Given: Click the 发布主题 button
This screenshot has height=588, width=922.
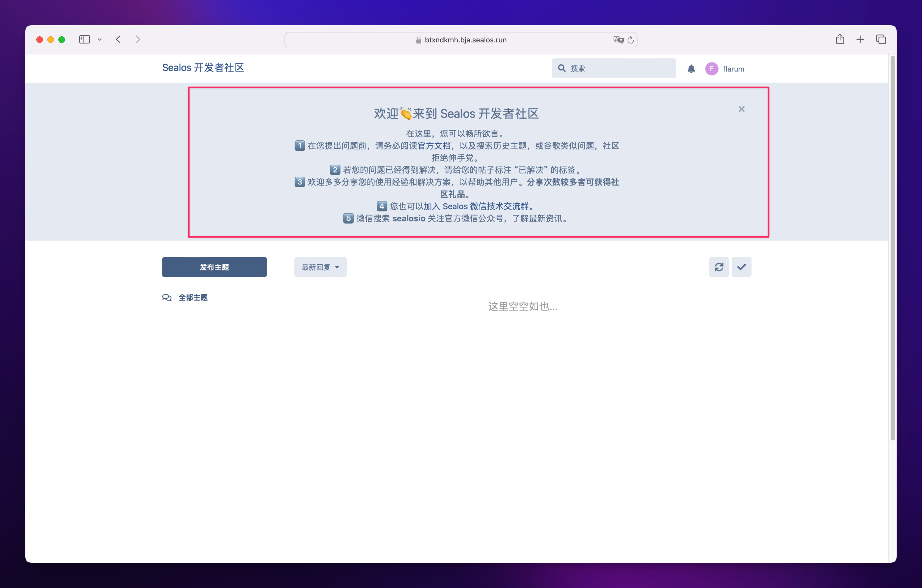Looking at the screenshot, I should point(215,267).
